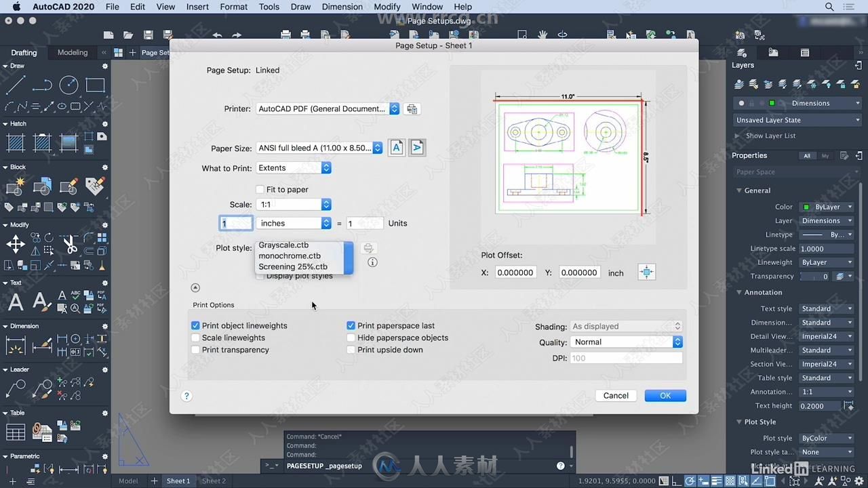Viewport: 868px width, 488px height.
Task: Click the plot style info icon
Action: click(372, 262)
